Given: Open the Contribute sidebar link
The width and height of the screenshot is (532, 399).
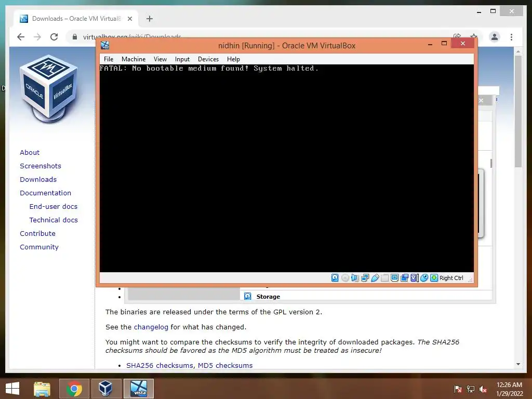Looking at the screenshot, I should (37, 233).
